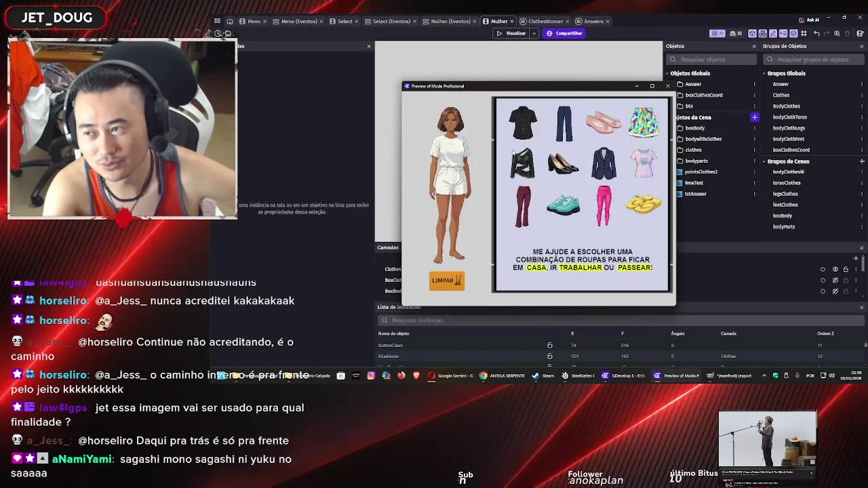Toggle lock on ButtonClean instance row
Image resolution: width=868 pixels, height=488 pixels.
(550, 345)
